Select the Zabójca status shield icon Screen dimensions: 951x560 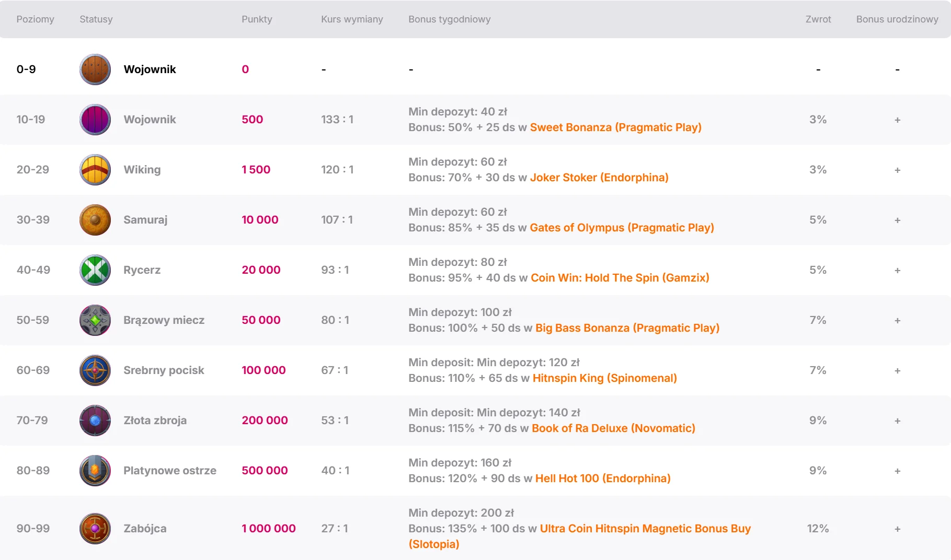(95, 529)
